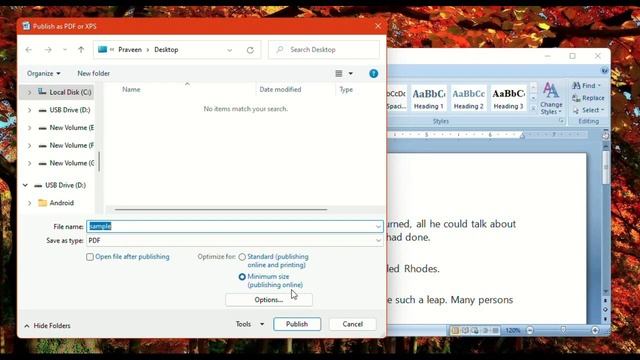Viewport: 640px width, 360px height.
Task: Expand Local Disk (C:) tree node
Action: point(29,93)
